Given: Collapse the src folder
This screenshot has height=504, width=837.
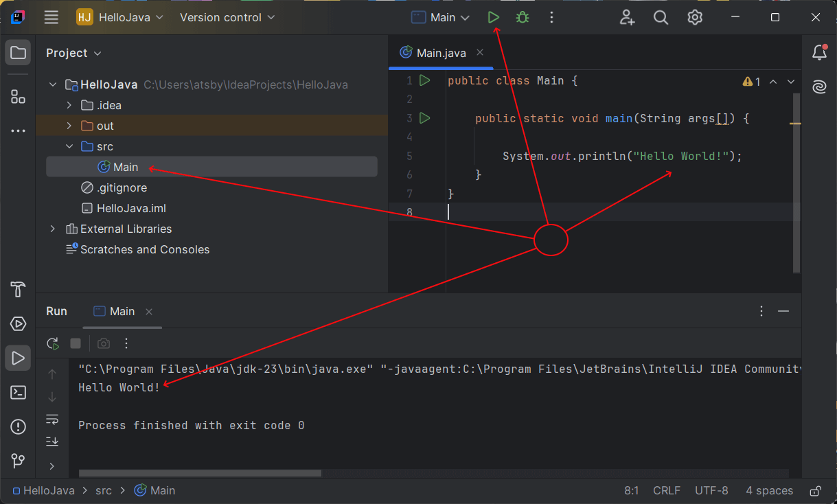Looking at the screenshot, I should click(x=69, y=147).
